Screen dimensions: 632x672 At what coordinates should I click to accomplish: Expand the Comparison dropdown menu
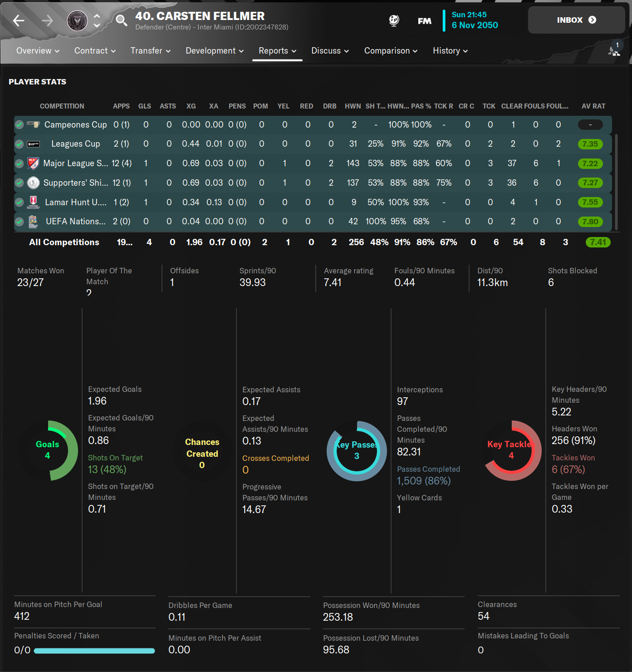click(x=391, y=51)
